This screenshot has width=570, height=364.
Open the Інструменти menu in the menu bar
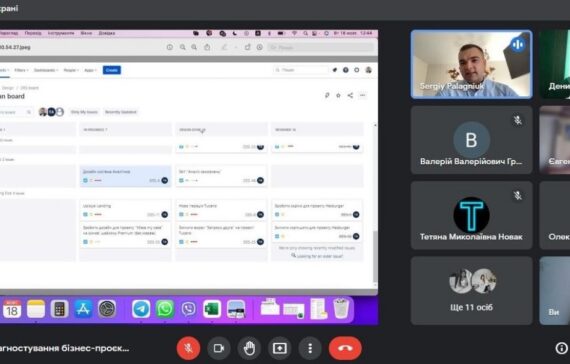(x=61, y=33)
